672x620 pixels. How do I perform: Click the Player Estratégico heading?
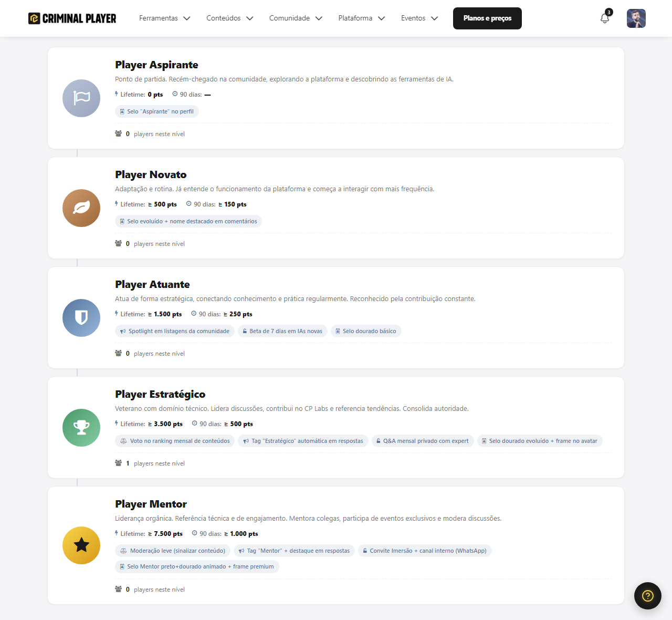click(x=160, y=394)
